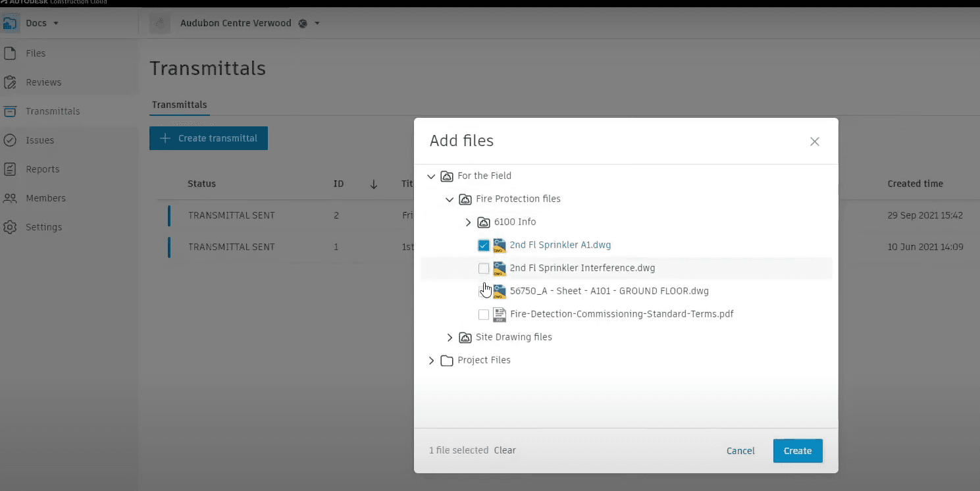Click the Create button in dialog
Viewport: 980px width, 491px height.
click(798, 451)
